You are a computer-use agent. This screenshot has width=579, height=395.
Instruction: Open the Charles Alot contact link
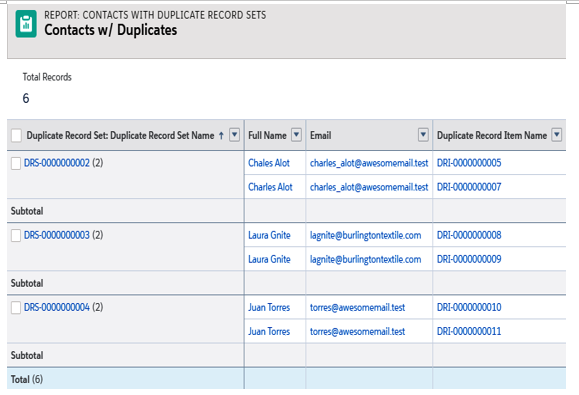coord(270,187)
